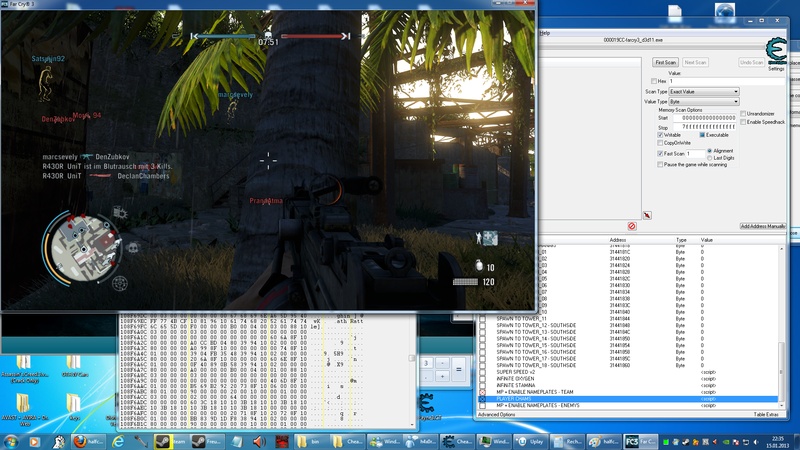The image size is (800, 450).
Task: Enable Pause the game while scanning
Action: coord(660,165)
